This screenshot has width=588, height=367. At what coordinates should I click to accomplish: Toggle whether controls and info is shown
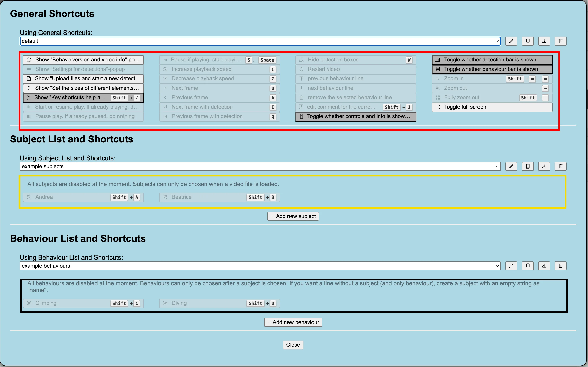tap(356, 116)
